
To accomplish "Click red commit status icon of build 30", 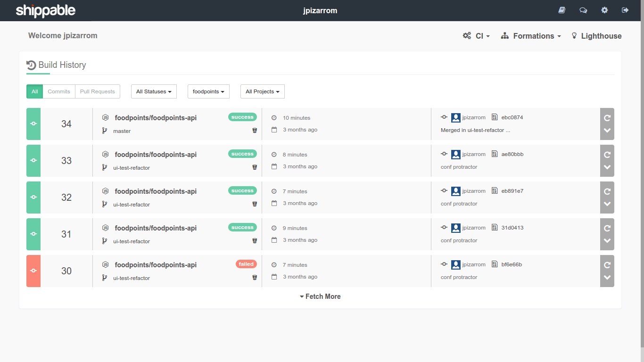I will pyautogui.click(x=33, y=271).
